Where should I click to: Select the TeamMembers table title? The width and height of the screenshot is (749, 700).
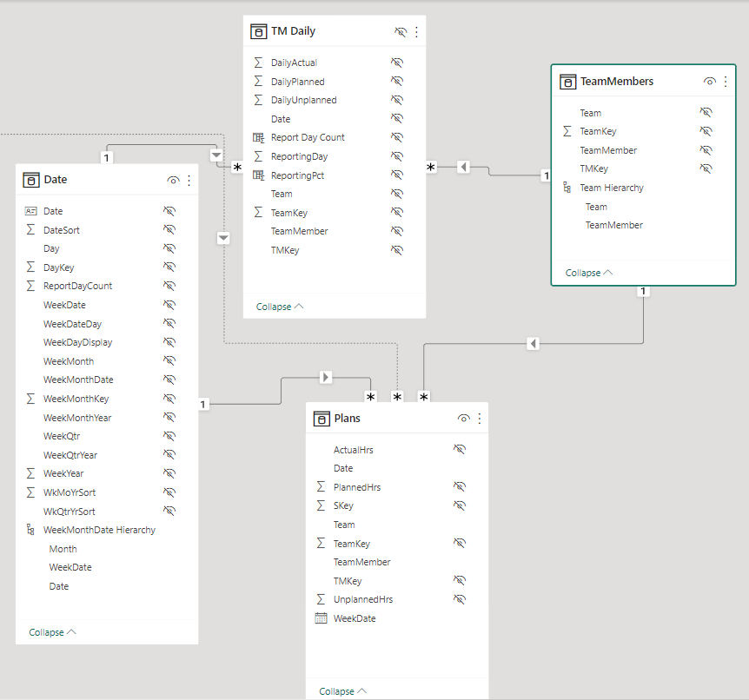tap(617, 81)
